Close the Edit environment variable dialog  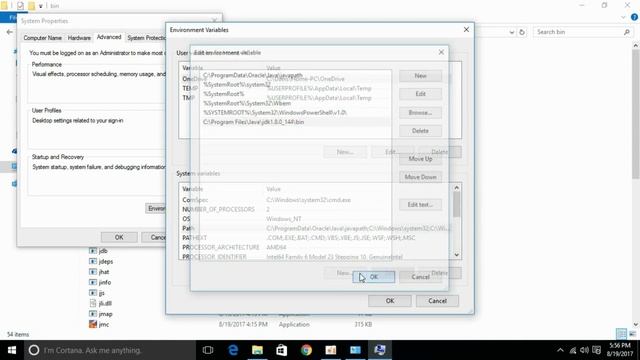[x=441, y=52]
